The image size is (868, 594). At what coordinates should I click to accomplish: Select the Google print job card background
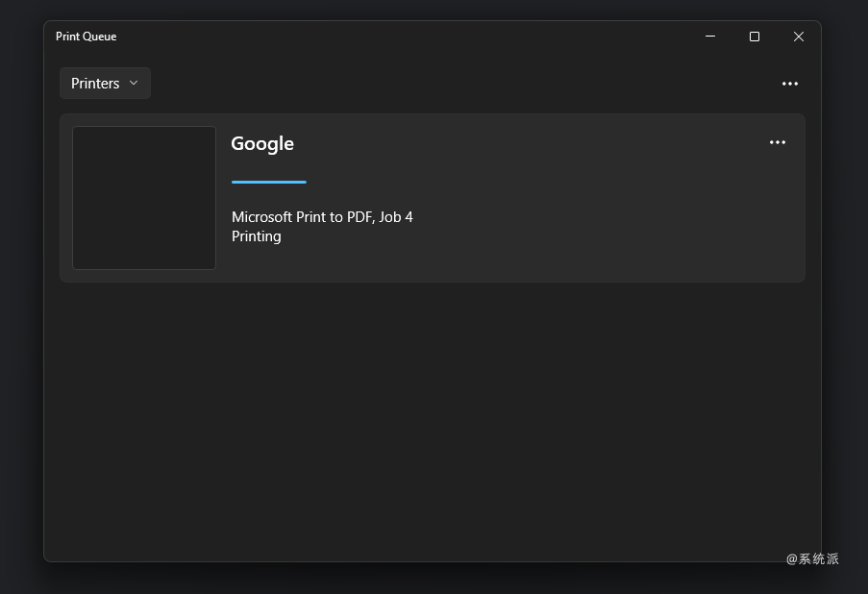click(498, 243)
